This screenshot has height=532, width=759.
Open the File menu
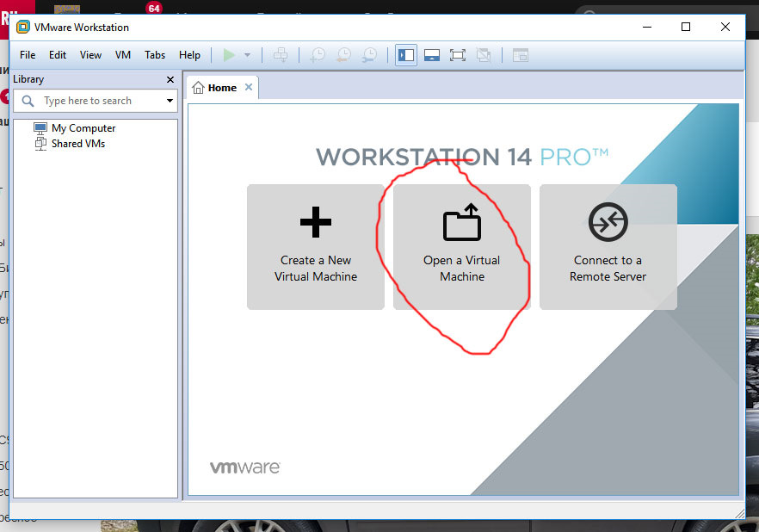click(x=28, y=55)
